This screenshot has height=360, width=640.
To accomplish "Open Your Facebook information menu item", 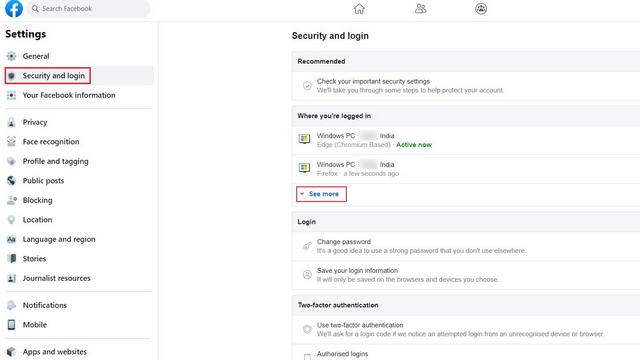I will (79, 95).
